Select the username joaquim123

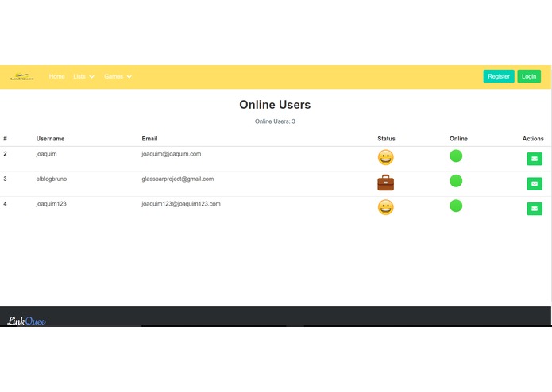(51, 204)
